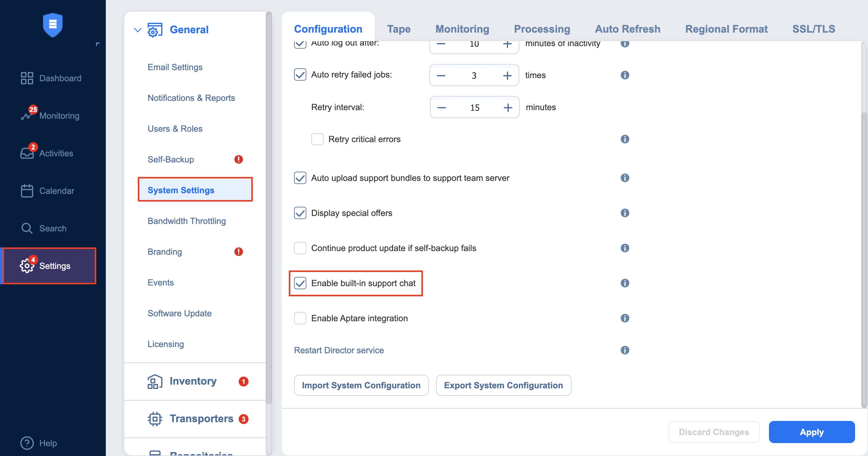Open the Dashboard grid icon
This screenshot has width=868, height=456.
[x=27, y=78]
